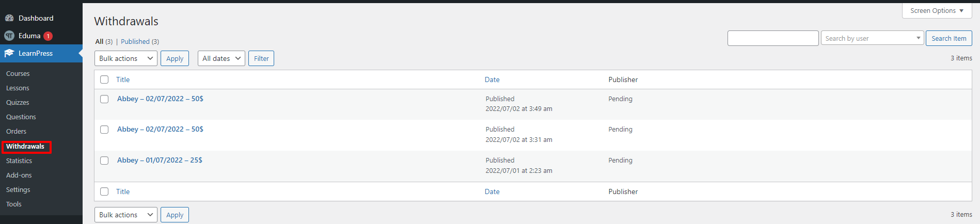
Task: Tick the select-all checkbox in the footer
Action: [104, 191]
